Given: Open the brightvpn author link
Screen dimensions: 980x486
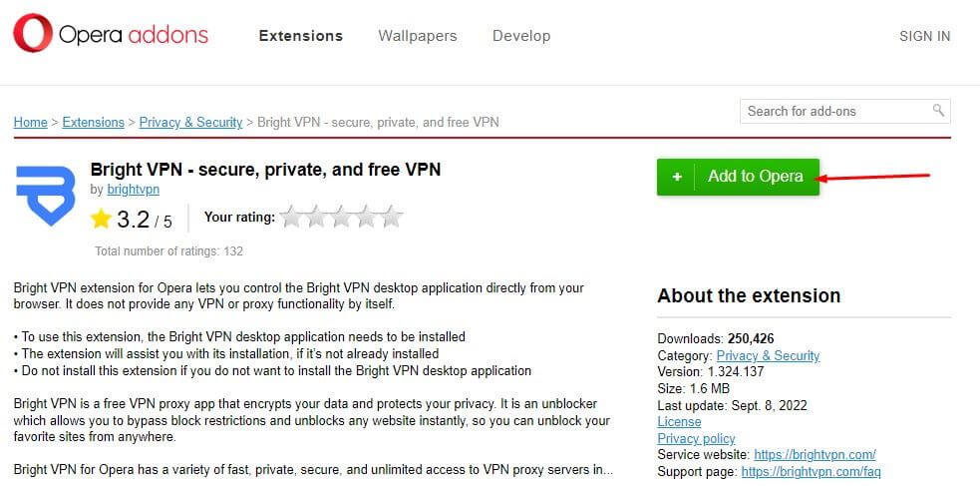Looking at the screenshot, I should (133, 189).
